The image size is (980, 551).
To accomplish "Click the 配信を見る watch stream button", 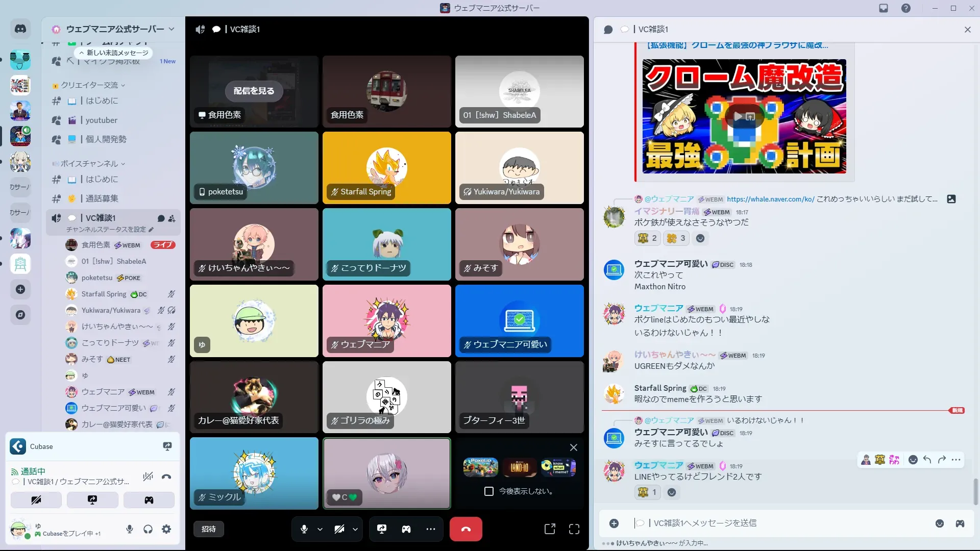I will [x=254, y=91].
